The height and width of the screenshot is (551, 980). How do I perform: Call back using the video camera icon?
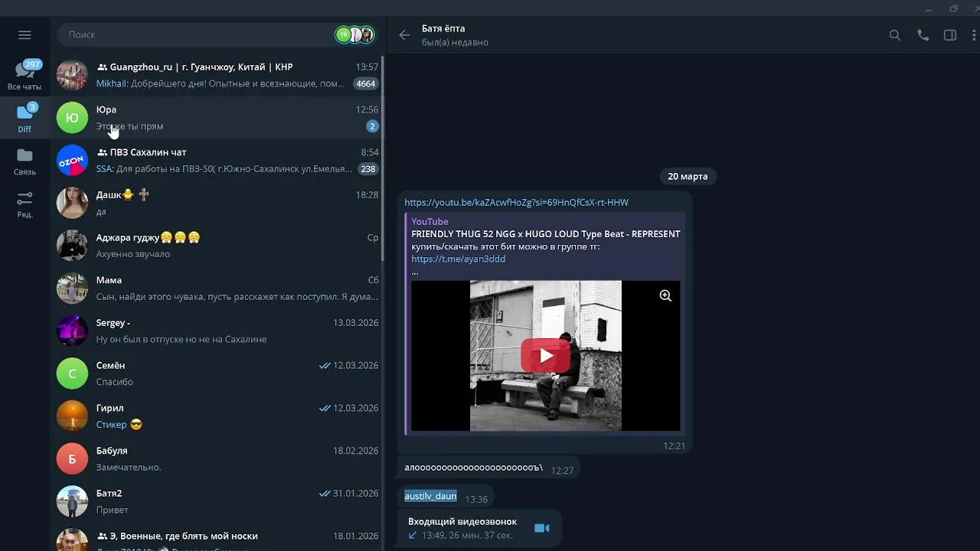coord(542,528)
